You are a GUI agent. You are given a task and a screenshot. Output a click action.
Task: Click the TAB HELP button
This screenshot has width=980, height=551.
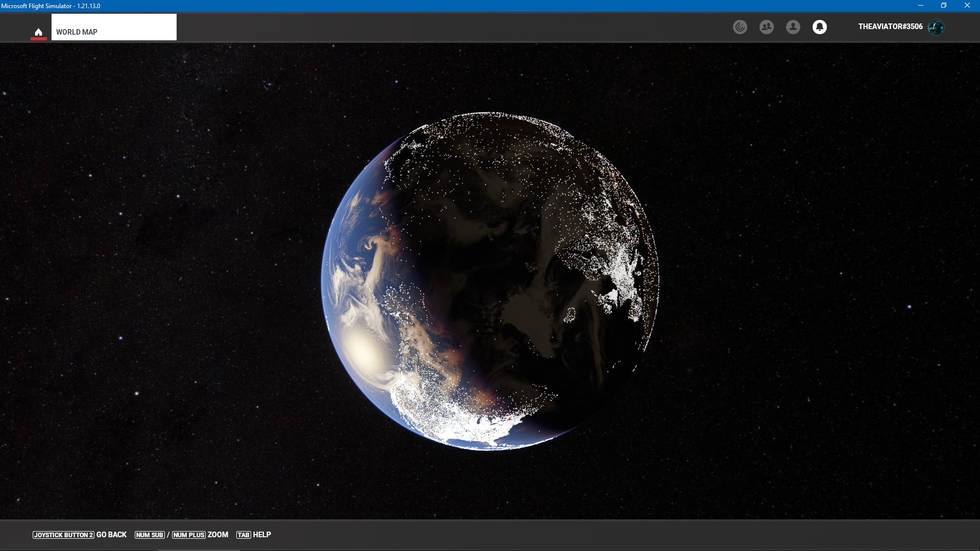(x=254, y=535)
